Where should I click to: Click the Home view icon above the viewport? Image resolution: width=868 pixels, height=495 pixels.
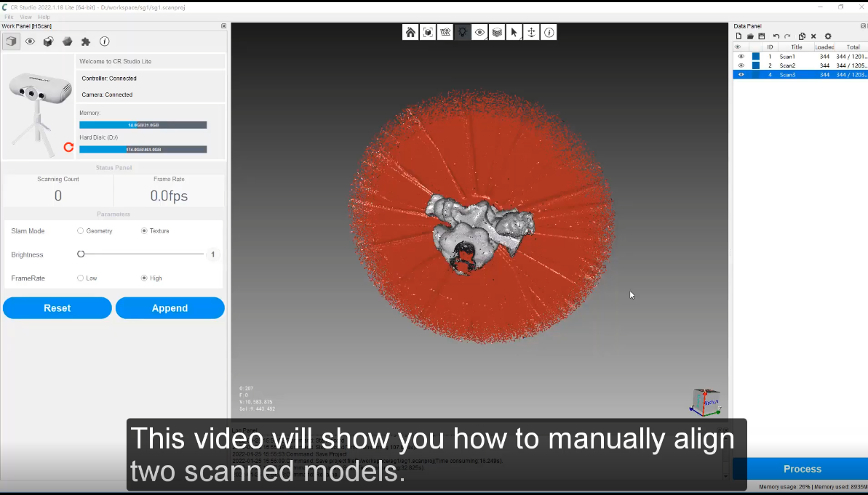point(410,32)
